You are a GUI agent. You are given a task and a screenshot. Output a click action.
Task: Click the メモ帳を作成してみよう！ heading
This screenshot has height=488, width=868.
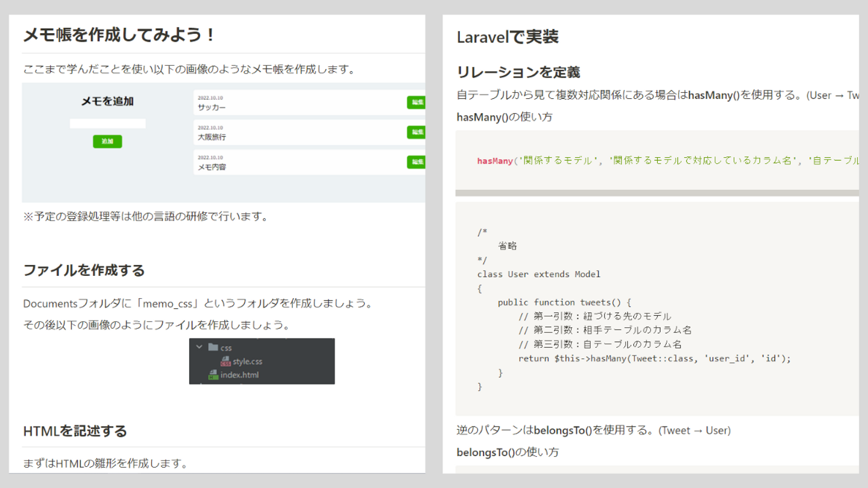click(119, 35)
